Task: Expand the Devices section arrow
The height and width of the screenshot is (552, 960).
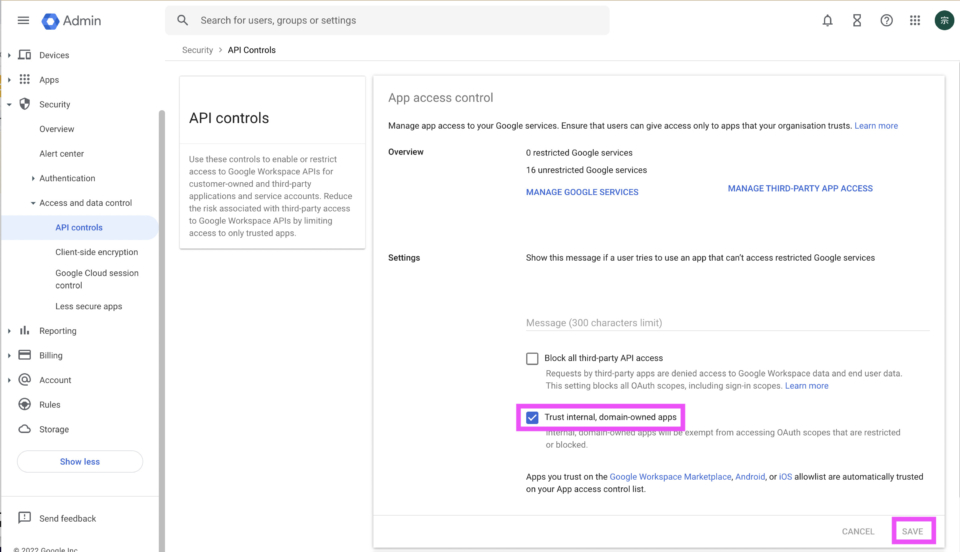Action: (9, 55)
